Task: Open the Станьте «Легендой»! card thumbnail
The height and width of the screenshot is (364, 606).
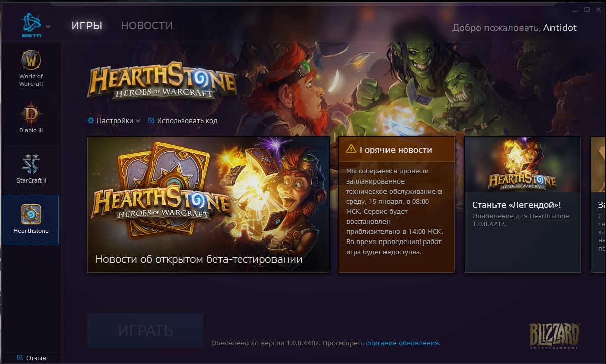Action: click(522, 164)
